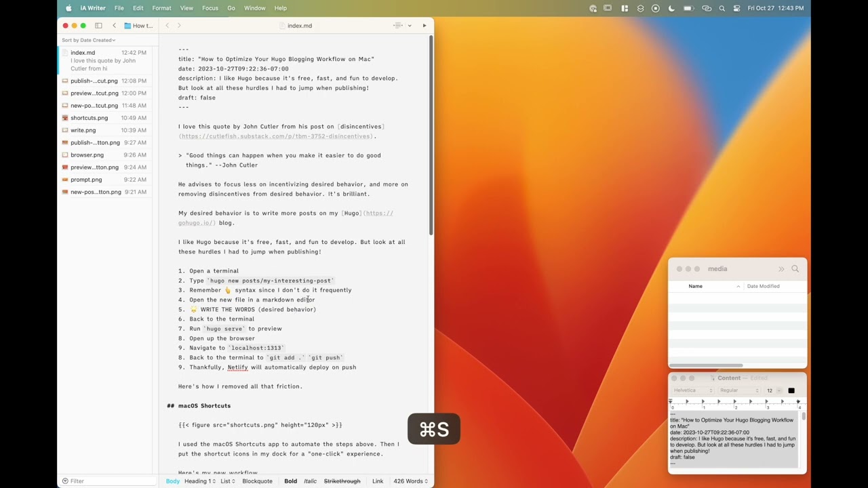
Task: Toggle Italic formatting
Action: click(x=310, y=481)
